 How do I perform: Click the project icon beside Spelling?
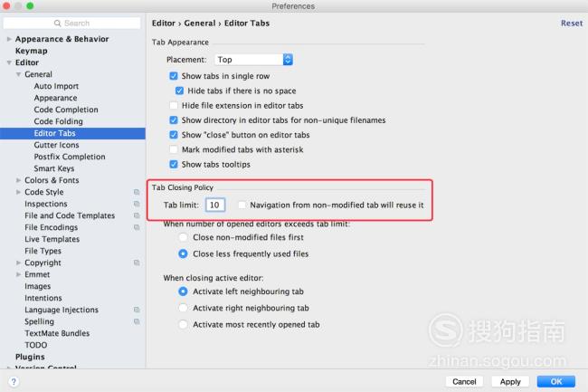tap(137, 321)
